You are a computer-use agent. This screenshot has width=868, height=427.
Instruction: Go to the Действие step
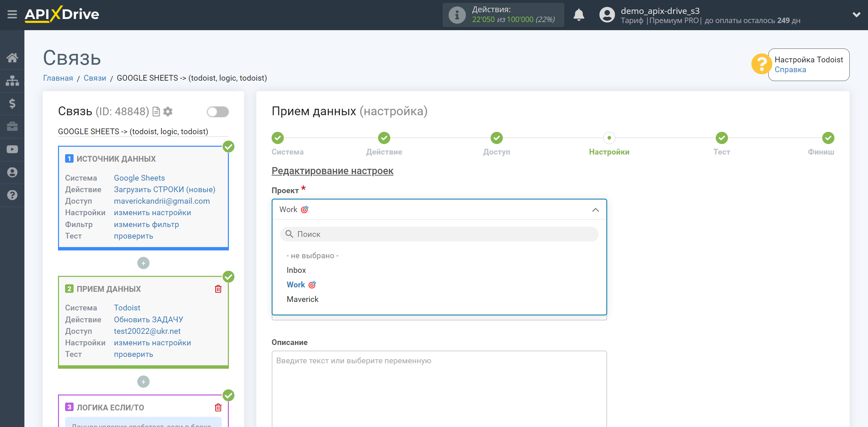point(384,138)
